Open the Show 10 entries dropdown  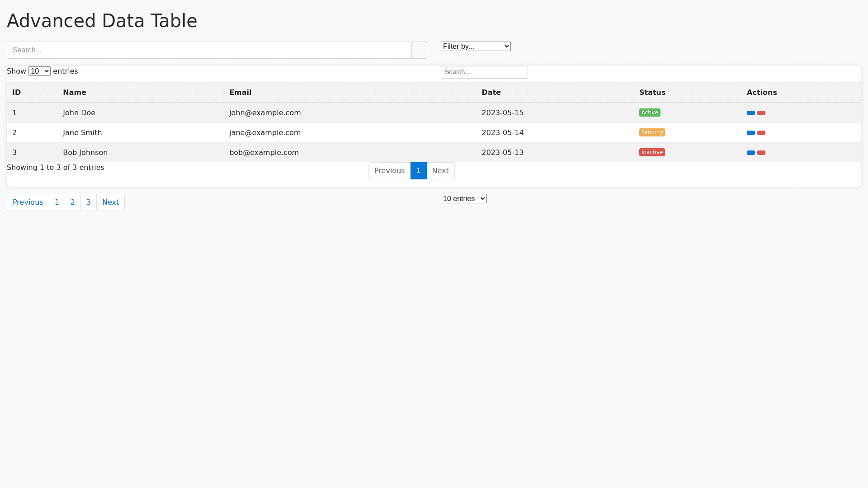39,71
